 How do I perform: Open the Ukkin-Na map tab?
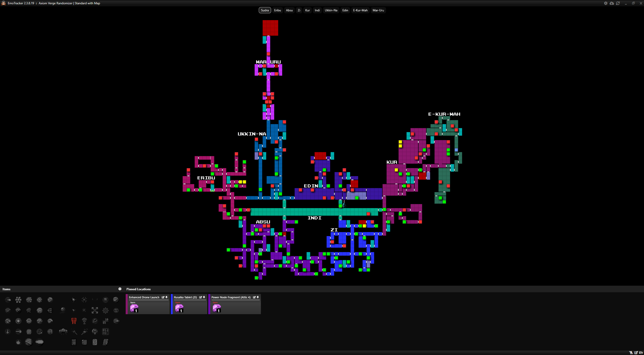pyautogui.click(x=331, y=10)
